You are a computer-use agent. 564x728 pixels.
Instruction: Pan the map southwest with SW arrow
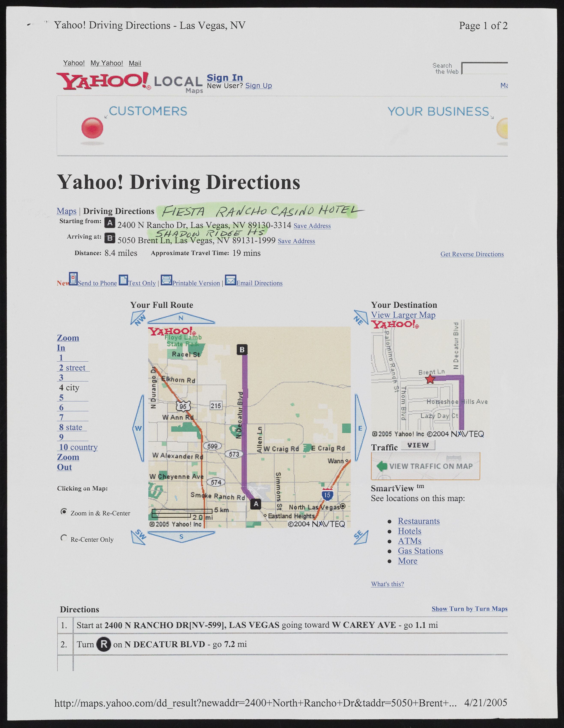(x=138, y=537)
